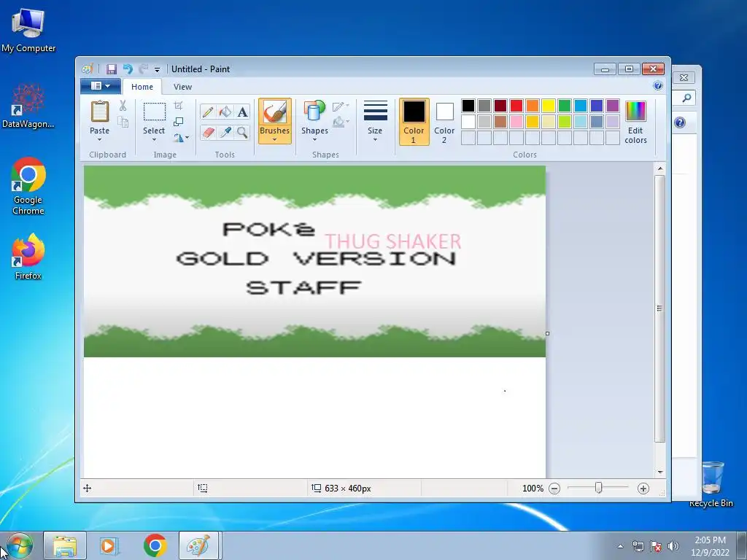Screen dimensions: 747x560
Task: Open DataWagon desktop shortcut
Action: pos(28,106)
